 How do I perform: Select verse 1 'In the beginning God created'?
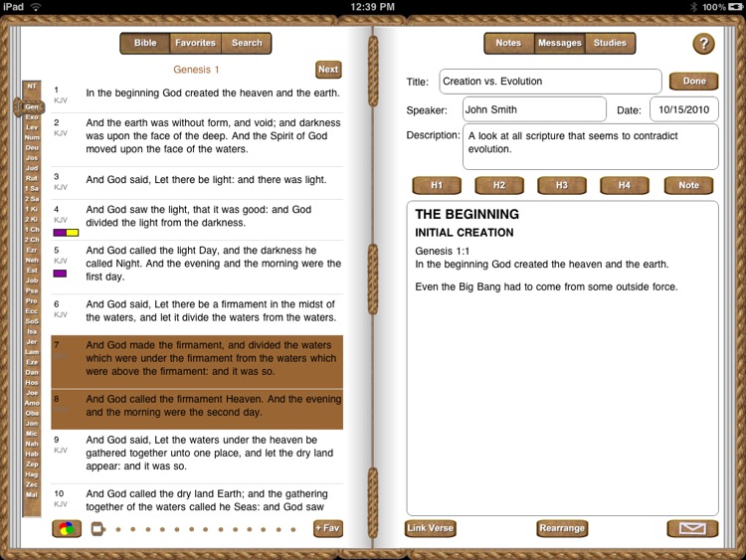[x=197, y=95]
